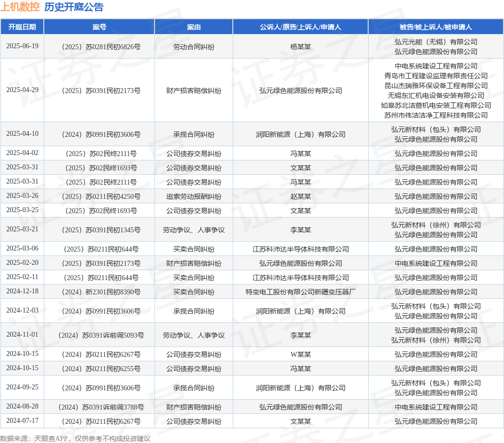504x443 pixels.
Task: Click date cell 2025-03-25
Action: click(22, 210)
